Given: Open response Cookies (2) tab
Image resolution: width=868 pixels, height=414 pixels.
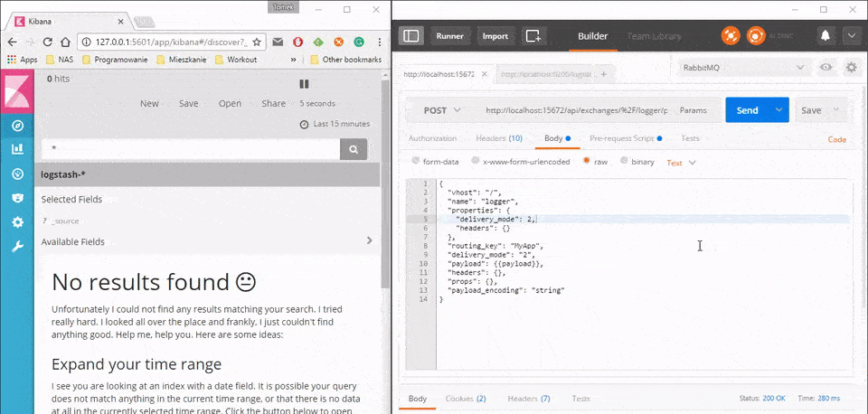Looking at the screenshot, I should (466, 399).
